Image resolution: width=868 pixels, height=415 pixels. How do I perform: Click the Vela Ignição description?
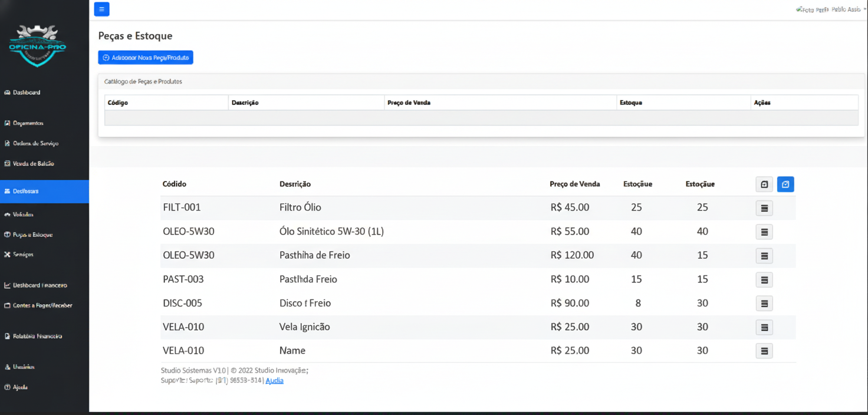pos(305,327)
